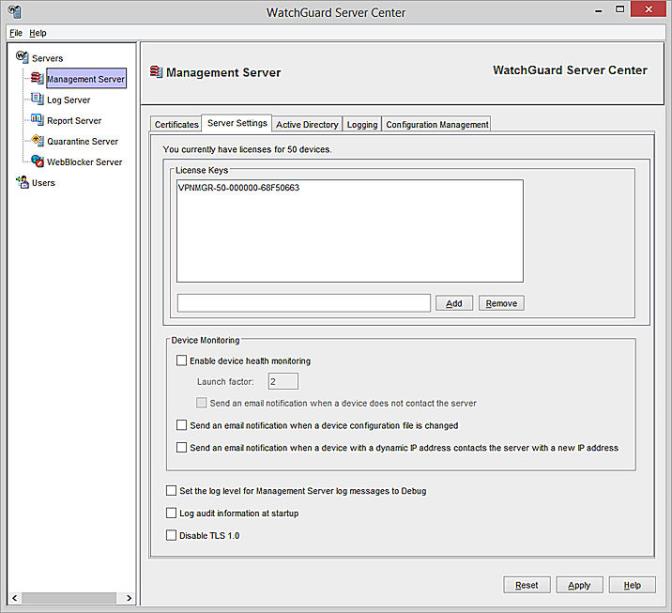Image resolution: width=672 pixels, height=613 pixels.
Task: Click the Servers root node icon
Action: [x=22, y=58]
